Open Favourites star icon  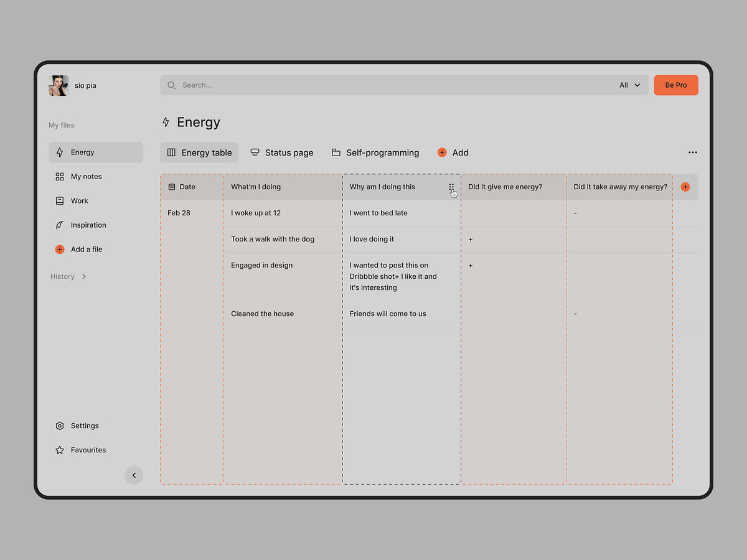click(60, 450)
